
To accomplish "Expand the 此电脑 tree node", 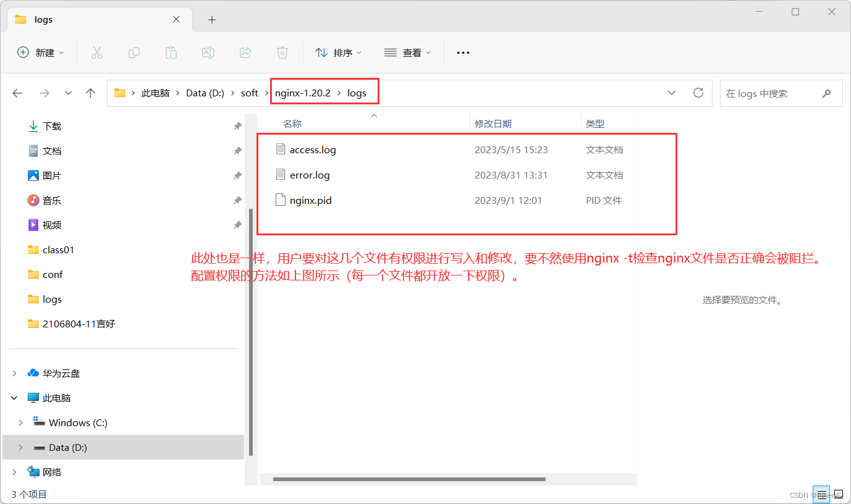I will [x=15, y=398].
